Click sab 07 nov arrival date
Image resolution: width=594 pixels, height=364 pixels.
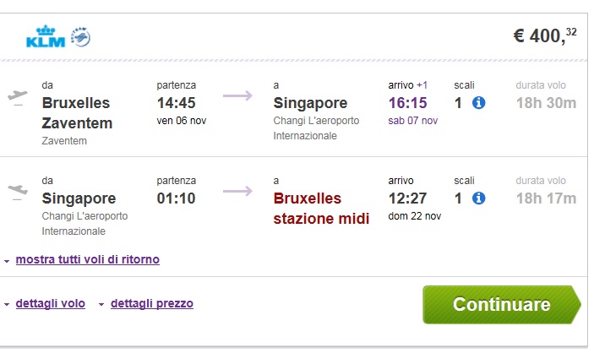click(x=413, y=121)
